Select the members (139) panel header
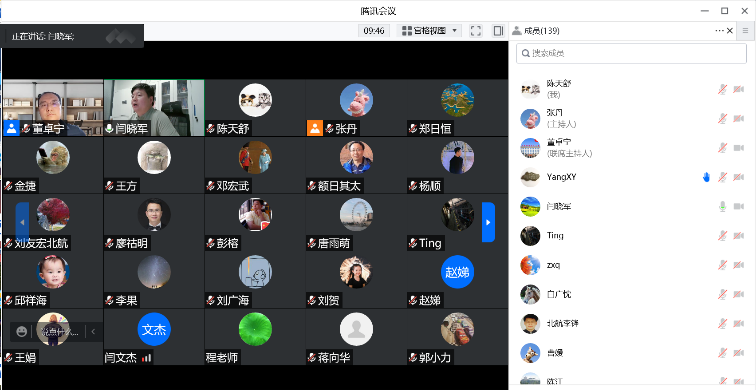Viewport: 756px width, 390px height. click(536, 31)
